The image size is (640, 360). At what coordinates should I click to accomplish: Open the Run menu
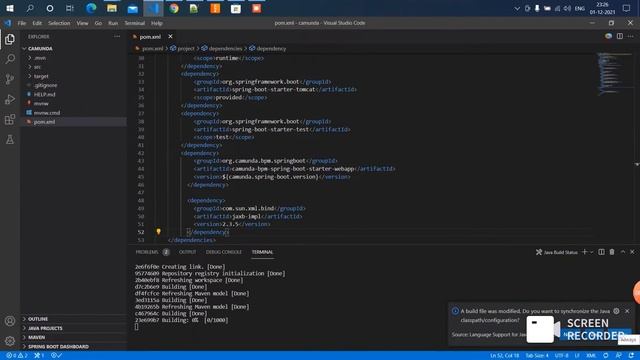(x=113, y=23)
